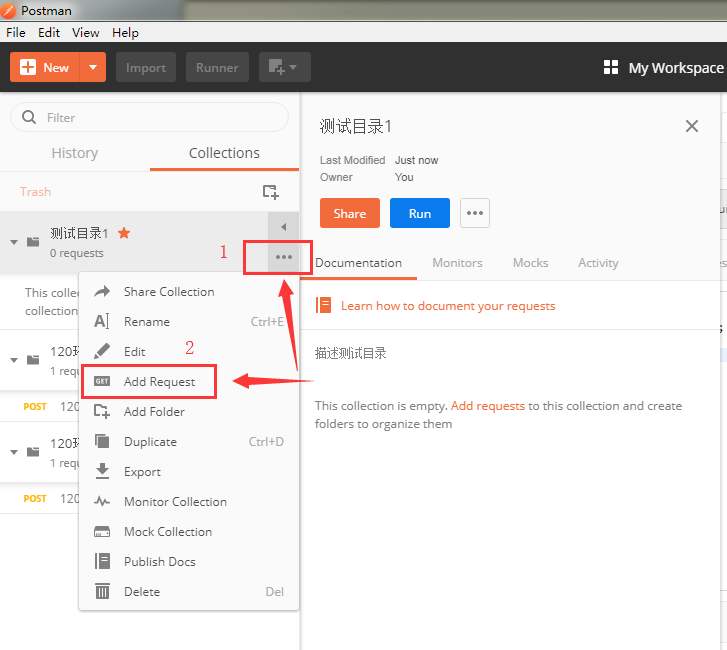Click the workspace grid icon

click(x=611, y=67)
